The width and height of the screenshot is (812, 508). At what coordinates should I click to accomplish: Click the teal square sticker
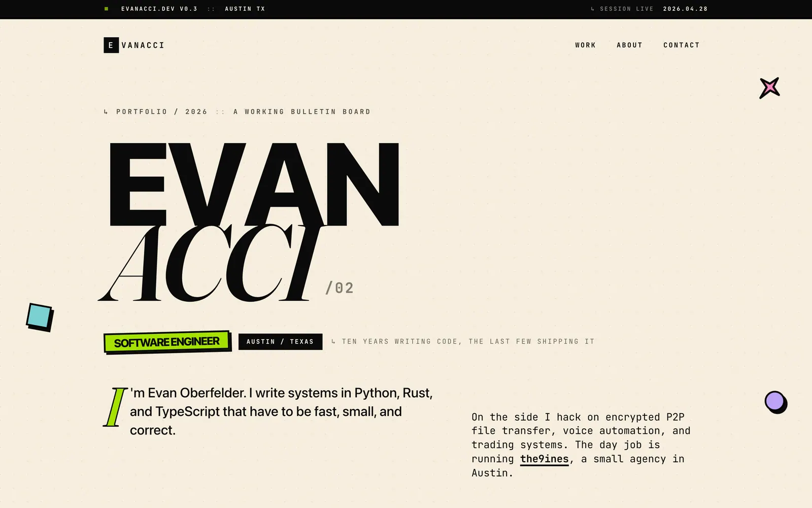pyautogui.click(x=40, y=317)
